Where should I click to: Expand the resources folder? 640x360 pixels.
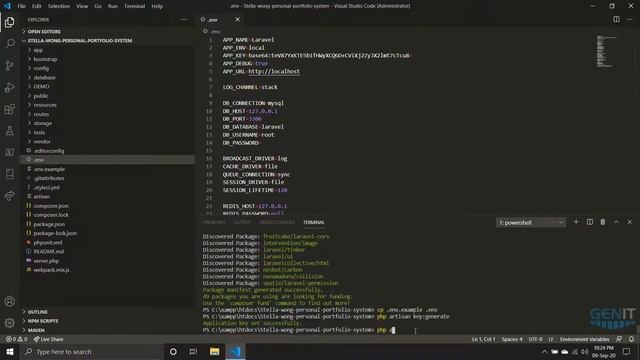coord(45,105)
